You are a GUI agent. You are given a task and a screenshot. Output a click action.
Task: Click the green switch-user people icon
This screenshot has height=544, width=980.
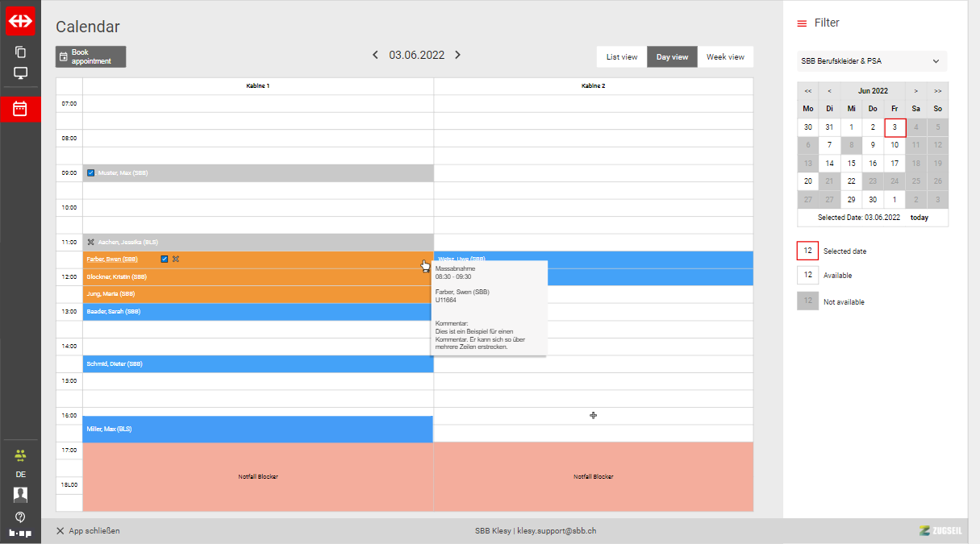tap(20, 455)
